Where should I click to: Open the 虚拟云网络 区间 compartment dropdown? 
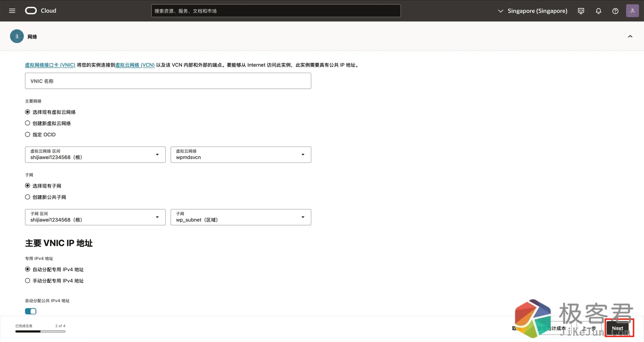[x=95, y=155]
